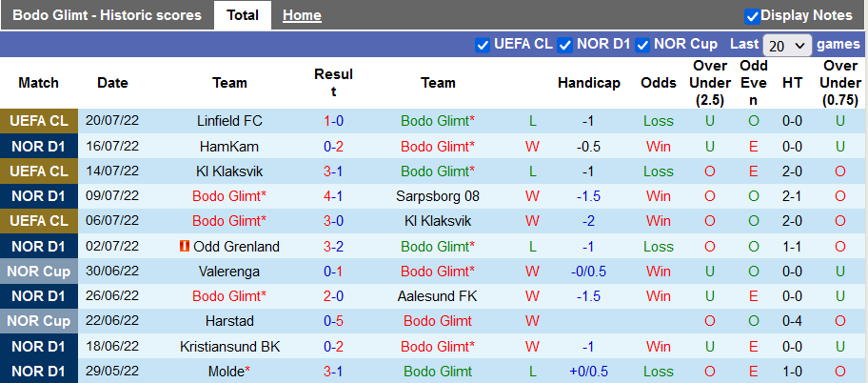The image size is (868, 383).
Task: Click the Kristiansund BK team link
Action: point(230,346)
